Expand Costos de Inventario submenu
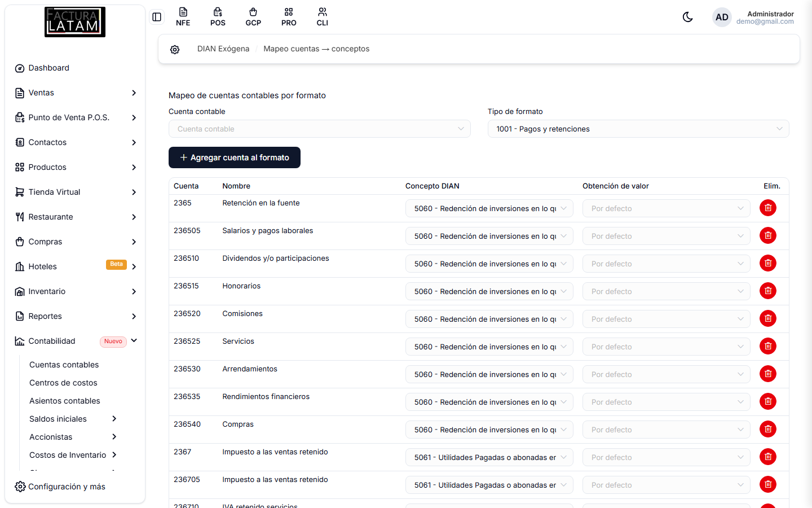 pyautogui.click(x=73, y=455)
